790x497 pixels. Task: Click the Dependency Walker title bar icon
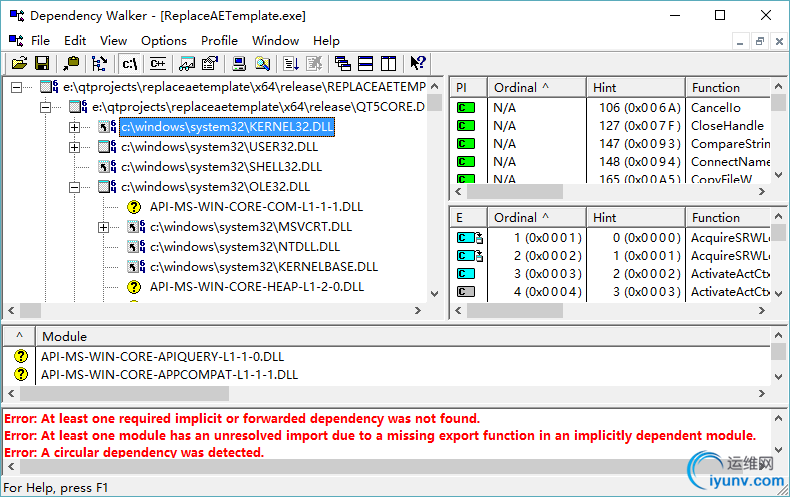tap(17, 16)
